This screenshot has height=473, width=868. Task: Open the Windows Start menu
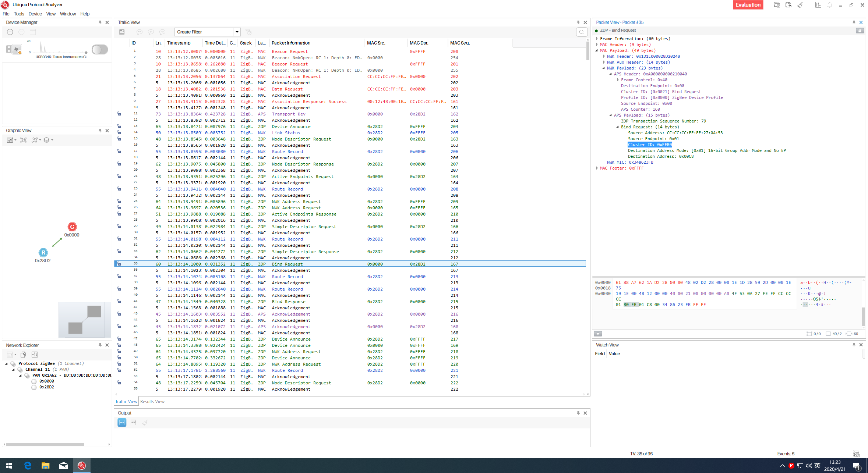[9, 466]
